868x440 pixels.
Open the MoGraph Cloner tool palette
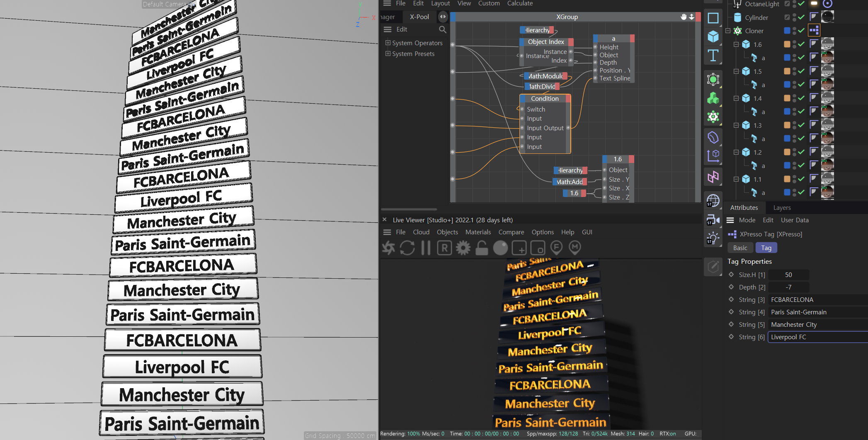tap(713, 117)
